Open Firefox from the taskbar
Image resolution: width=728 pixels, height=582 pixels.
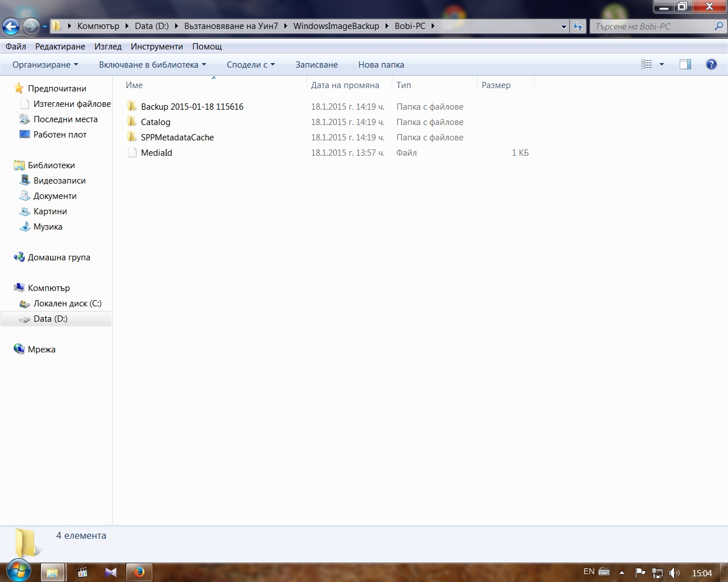coord(139,572)
